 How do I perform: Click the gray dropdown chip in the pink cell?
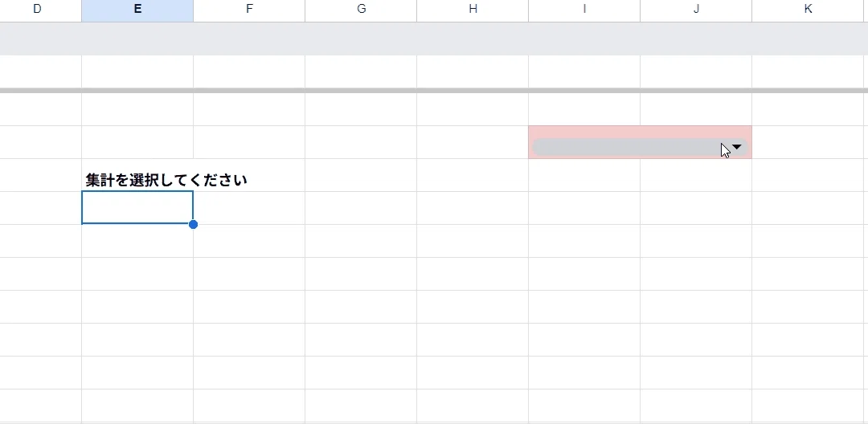[x=640, y=147]
